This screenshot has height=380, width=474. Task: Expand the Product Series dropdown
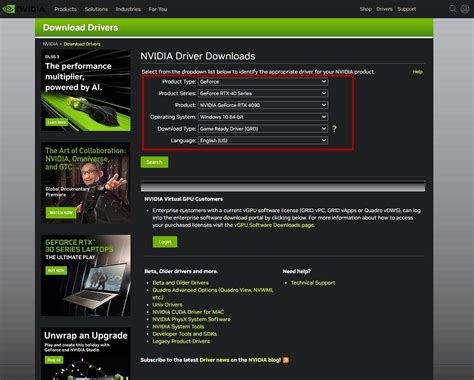pos(263,93)
